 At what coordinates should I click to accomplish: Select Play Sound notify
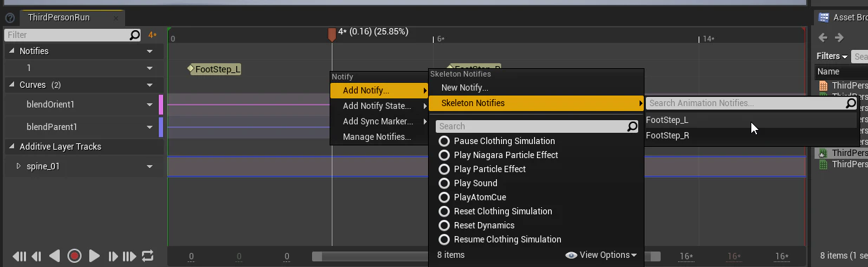(468, 183)
